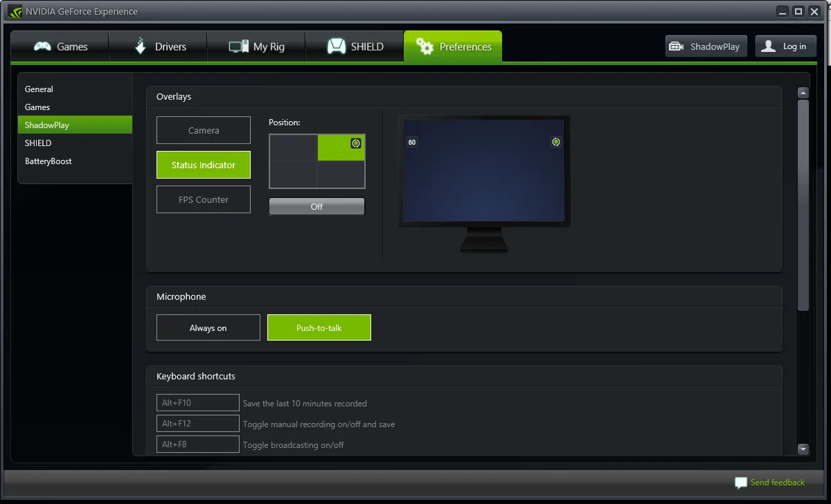Click the 60 FPS badge in monitor preview
The image size is (831, 504).
(412, 143)
